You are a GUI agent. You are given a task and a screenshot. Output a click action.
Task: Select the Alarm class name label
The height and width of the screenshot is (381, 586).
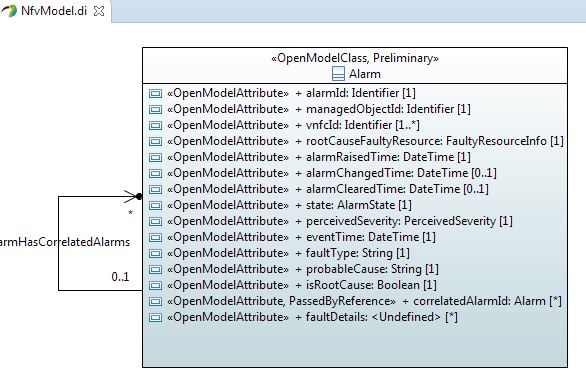click(365, 74)
